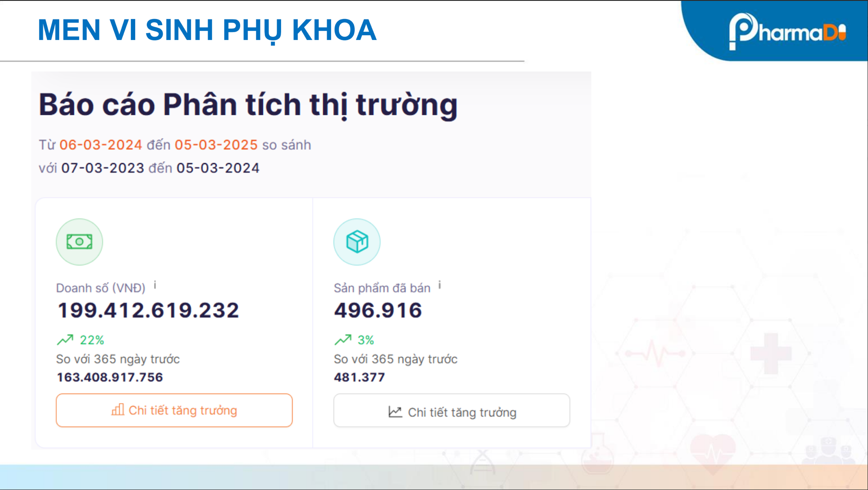
Task: Select the previous period value 163.408.917.756
Action: [110, 377]
